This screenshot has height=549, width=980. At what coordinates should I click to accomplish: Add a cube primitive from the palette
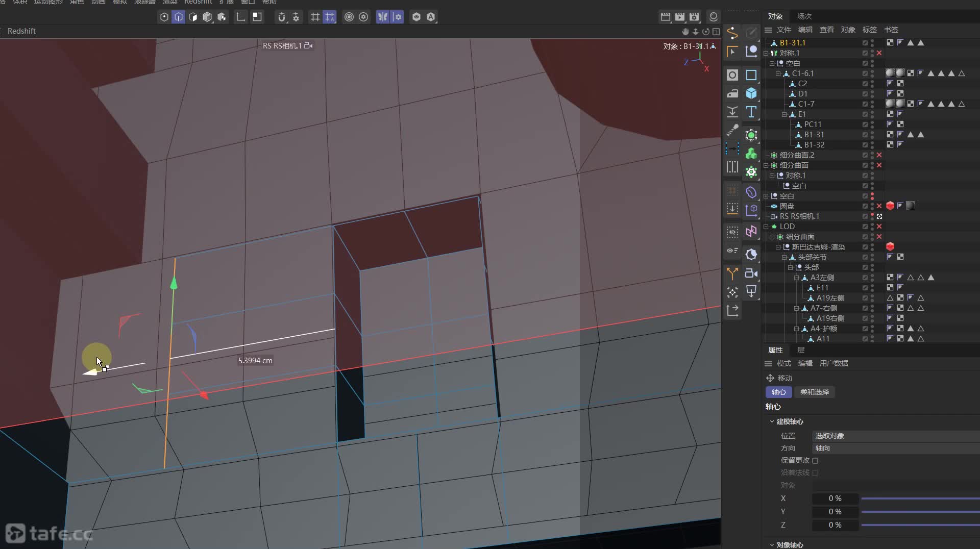pyautogui.click(x=751, y=93)
